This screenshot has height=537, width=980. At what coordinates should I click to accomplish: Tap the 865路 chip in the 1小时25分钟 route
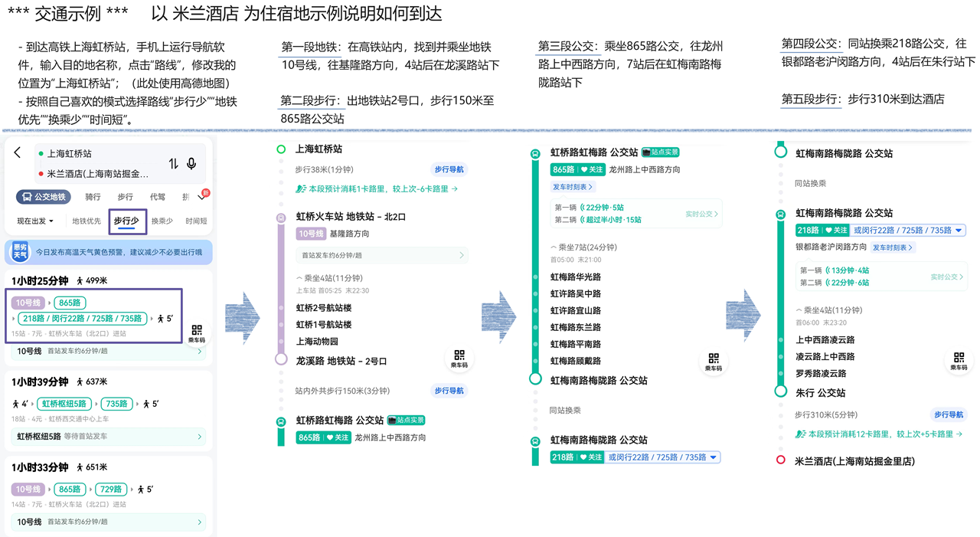tap(70, 303)
